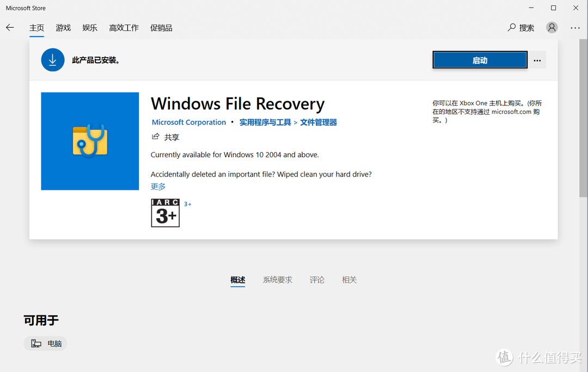
Task: Click the vertical scrollbar thumb
Action: 583,118
